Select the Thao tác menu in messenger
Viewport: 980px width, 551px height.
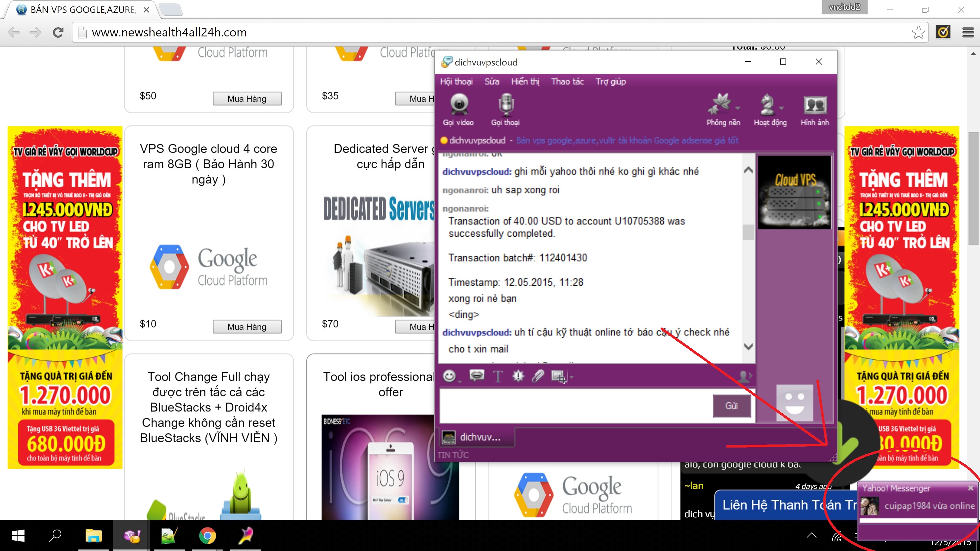(567, 81)
